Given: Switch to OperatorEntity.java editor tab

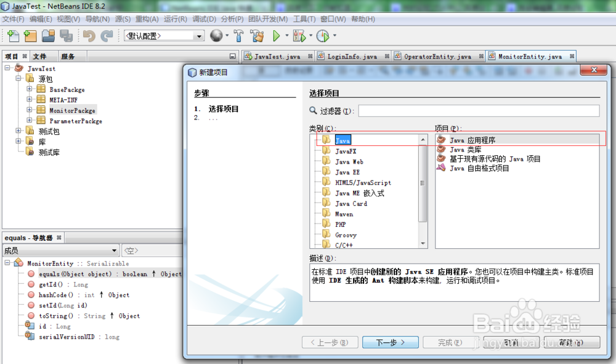Looking at the screenshot, I should pos(437,57).
